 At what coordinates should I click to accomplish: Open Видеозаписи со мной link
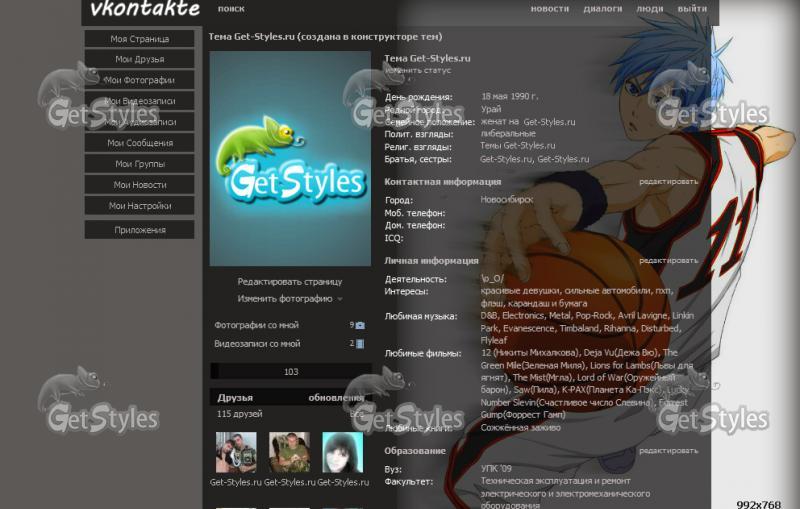point(257,344)
